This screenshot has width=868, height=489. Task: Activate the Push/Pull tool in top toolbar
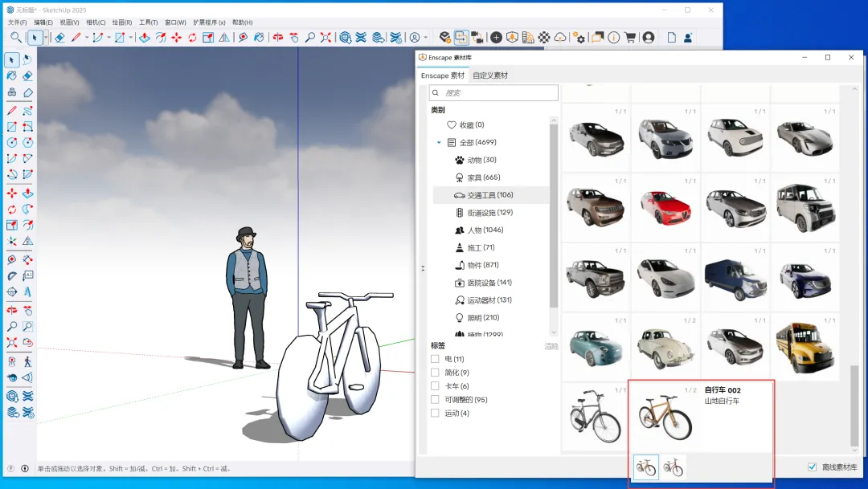click(x=145, y=37)
